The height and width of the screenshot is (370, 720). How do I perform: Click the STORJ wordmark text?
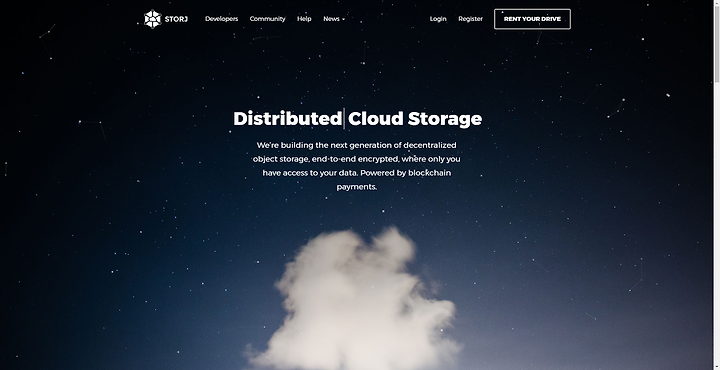176,19
